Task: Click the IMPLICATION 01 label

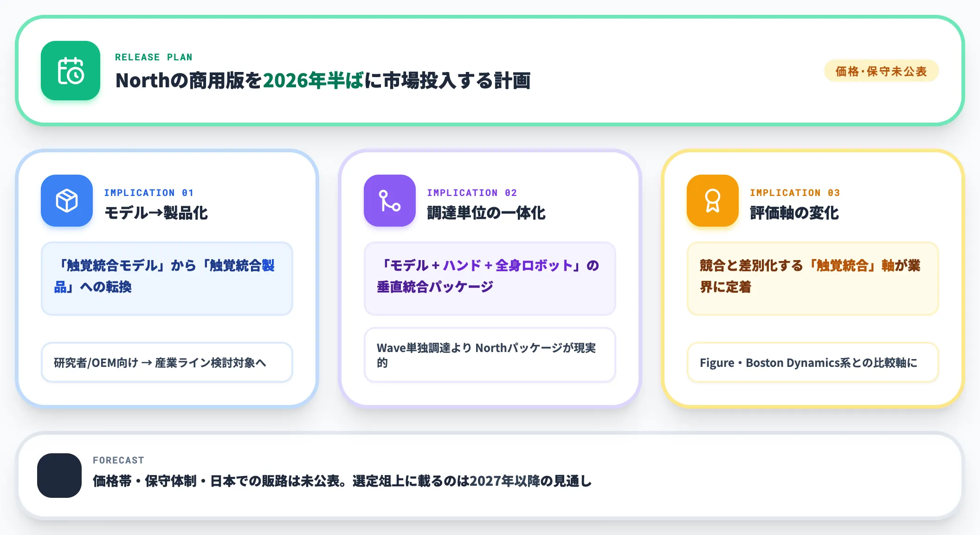Action: click(x=148, y=193)
